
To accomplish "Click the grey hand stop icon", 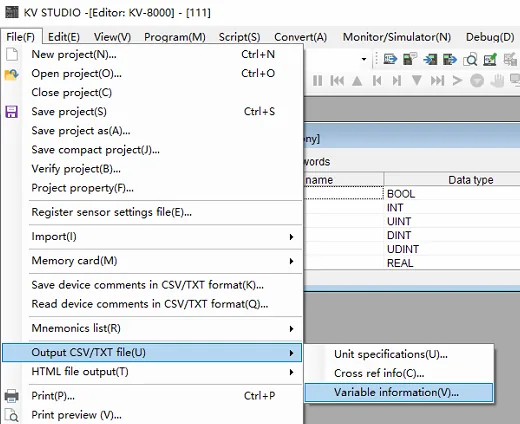I will (x=497, y=81).
